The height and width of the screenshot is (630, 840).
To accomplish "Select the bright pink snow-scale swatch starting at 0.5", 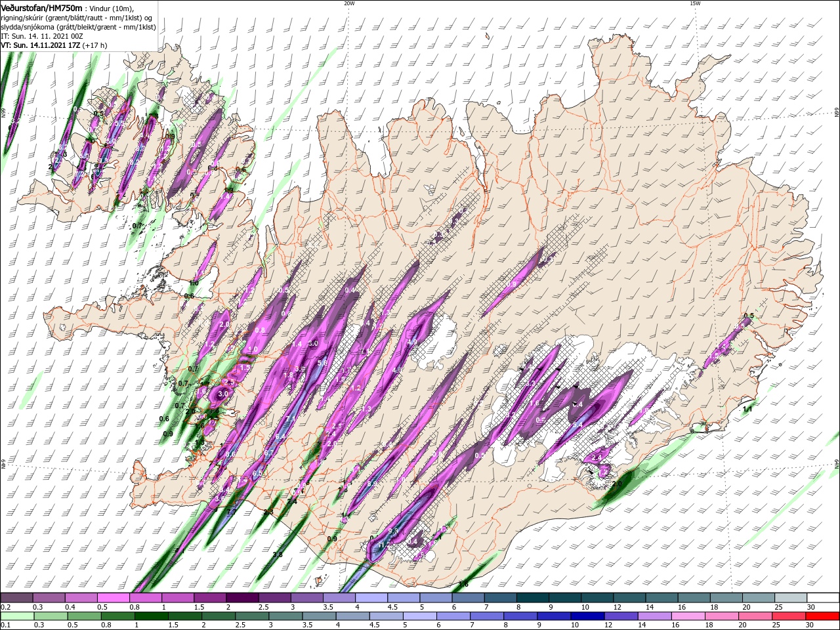I will tap(114, 598).
